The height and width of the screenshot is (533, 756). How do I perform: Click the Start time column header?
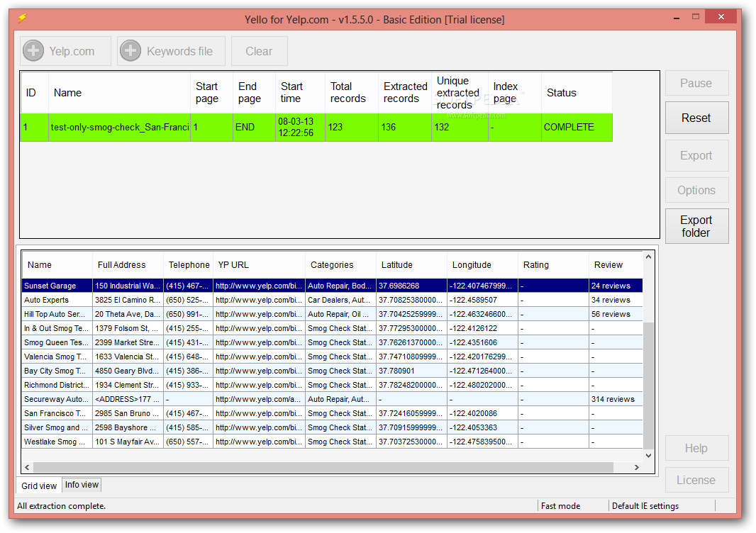click(300, 93)
